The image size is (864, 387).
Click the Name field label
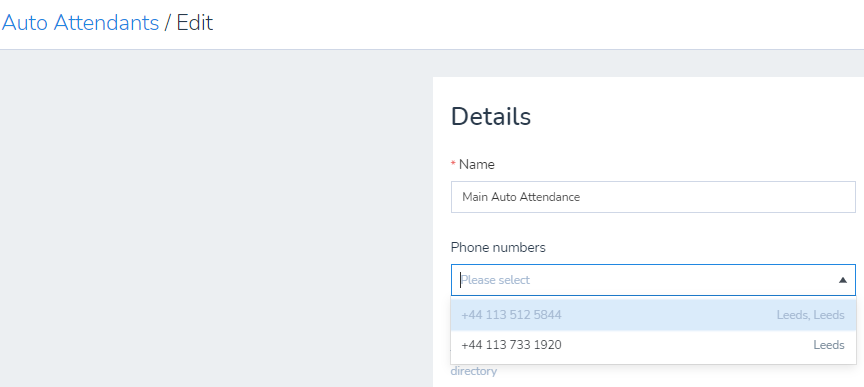pyautogui.click(x=477, y=164)
